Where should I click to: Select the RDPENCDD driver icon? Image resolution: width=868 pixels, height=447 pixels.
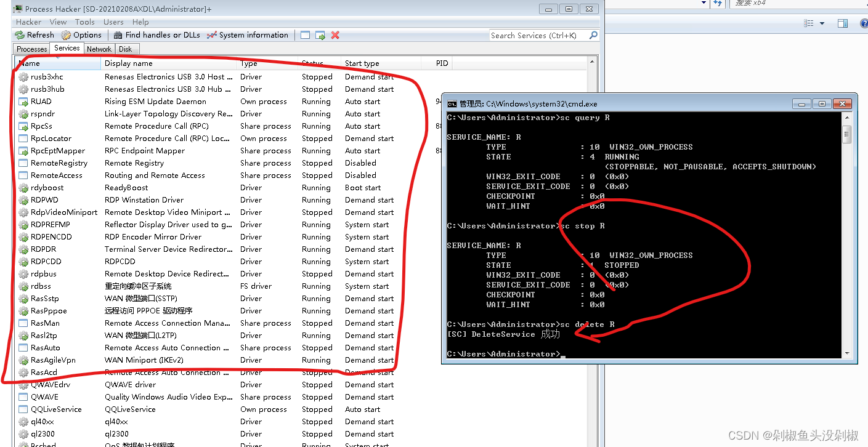23,237
